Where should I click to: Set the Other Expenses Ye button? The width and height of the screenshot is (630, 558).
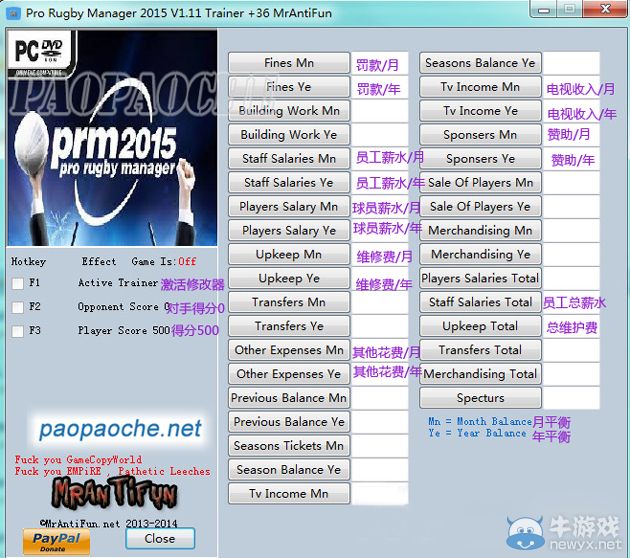(289, 374)
